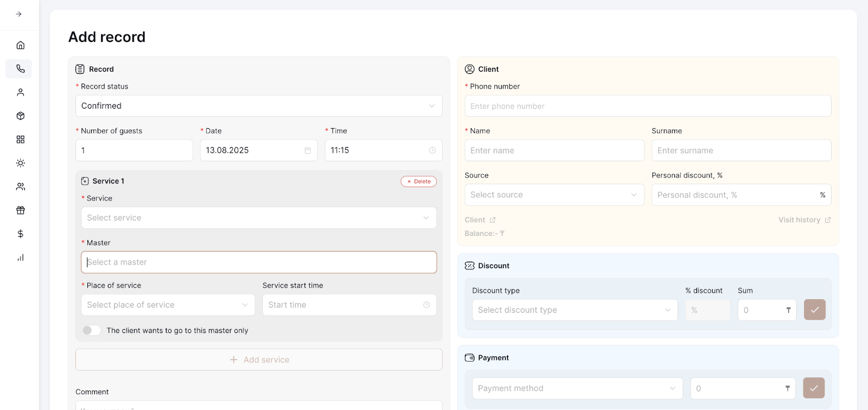Delete Service 1 from the record
The image size is (868, 410).
pyautogui.click(x=419, y=181)
